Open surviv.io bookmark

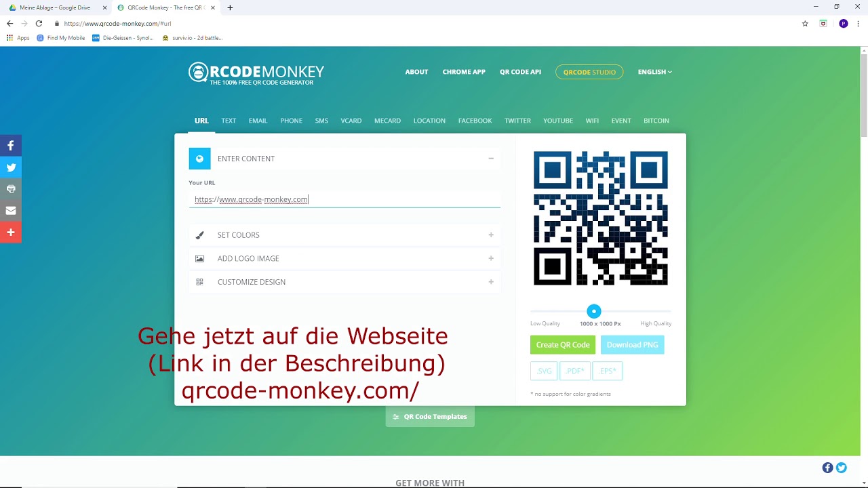click(x=193, y=38)
